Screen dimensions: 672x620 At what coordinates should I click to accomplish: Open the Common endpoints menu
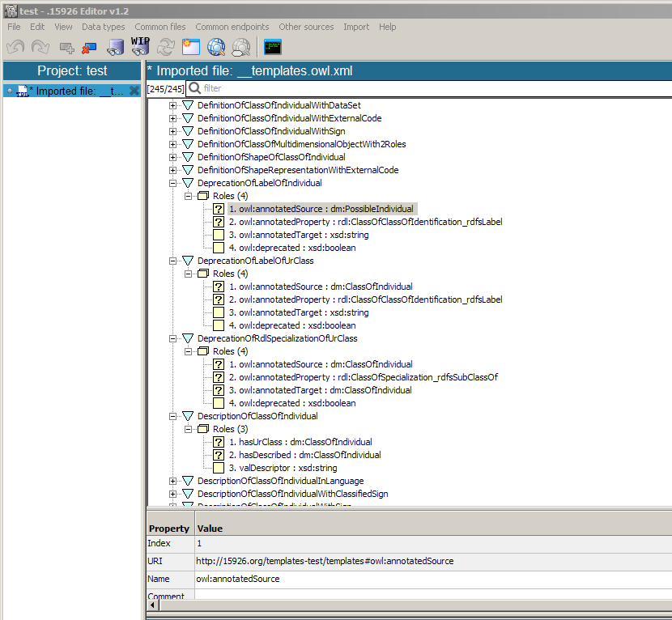tap(232, 27)
